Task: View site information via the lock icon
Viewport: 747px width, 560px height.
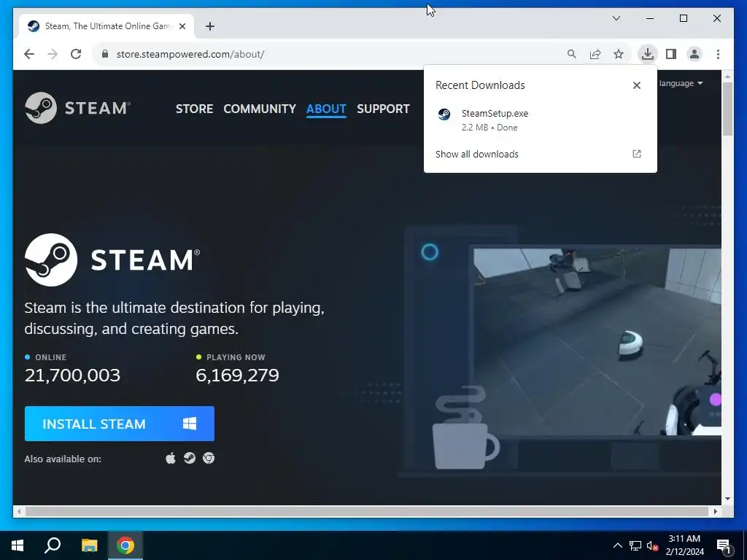Action: [x=105, y=54]
